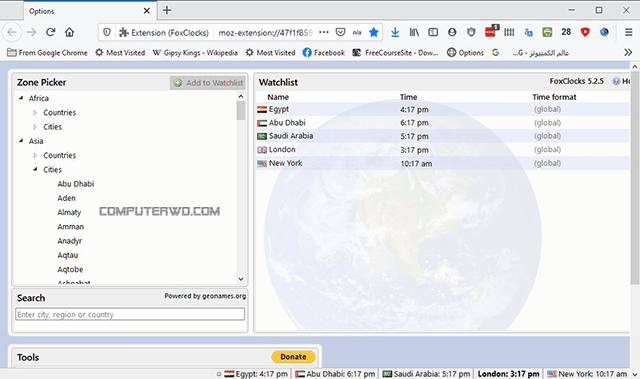Open the Facebook bookmark
Screen dimensions: 640x379
pos(324,53)
